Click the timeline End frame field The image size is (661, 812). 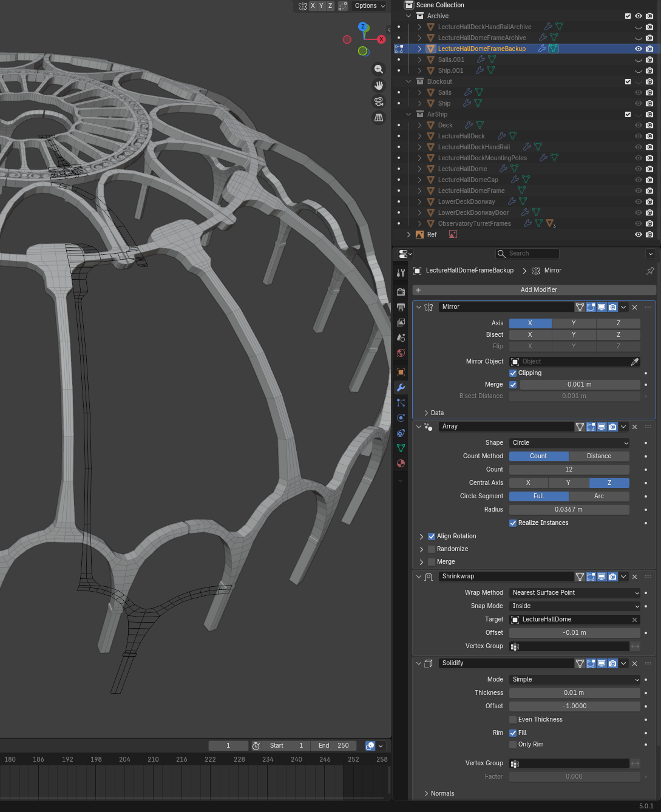(334, 746)
